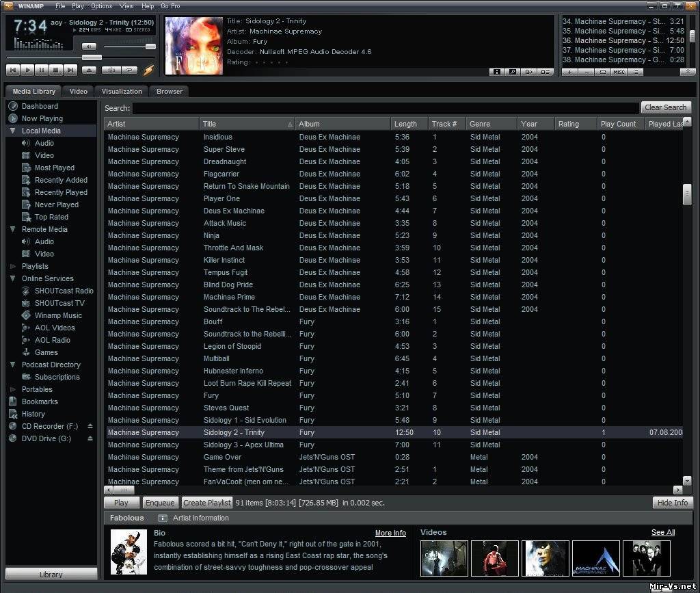This screenshot has width=700, height=593.
Task: Eject the CD Recorder (F:) drive
Action: (90, 426)
